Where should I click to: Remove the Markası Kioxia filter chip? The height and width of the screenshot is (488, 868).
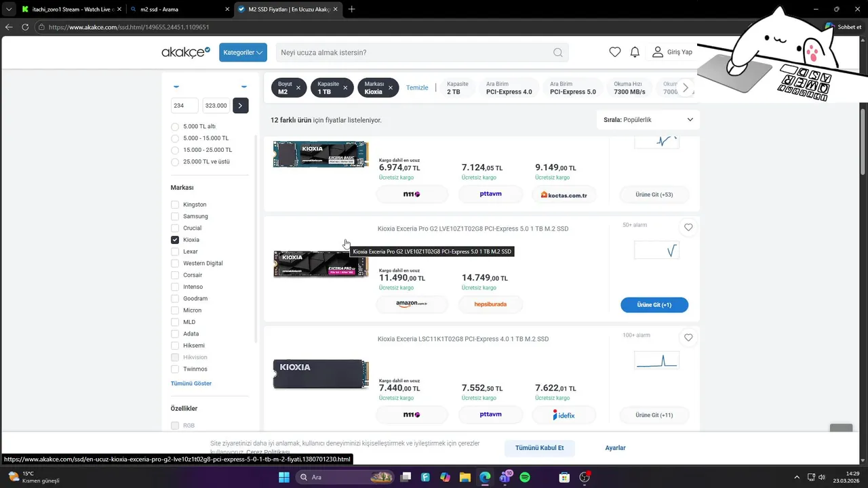pyautogui.click(x=391, y=88)
